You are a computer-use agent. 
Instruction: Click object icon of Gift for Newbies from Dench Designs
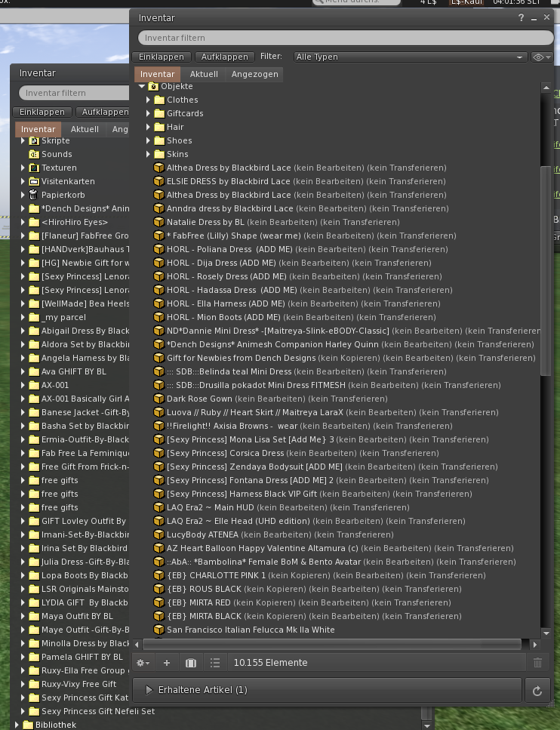coord(158,358)
